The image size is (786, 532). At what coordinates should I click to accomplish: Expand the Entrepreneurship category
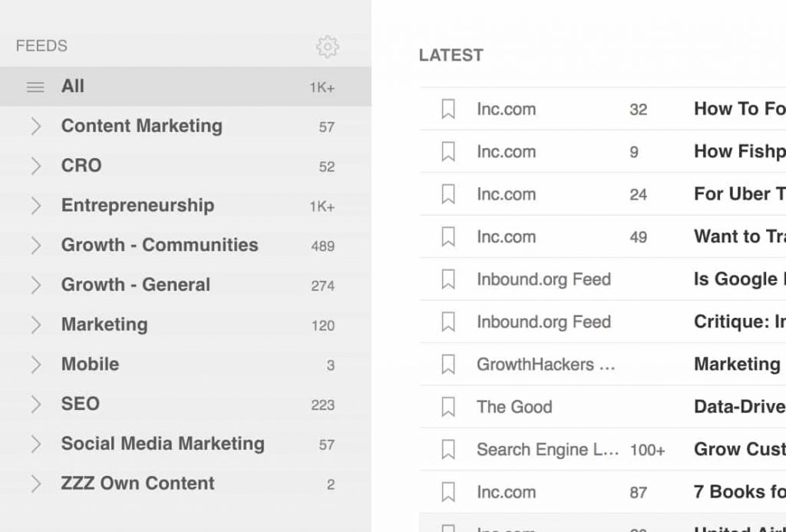point(36,206)
